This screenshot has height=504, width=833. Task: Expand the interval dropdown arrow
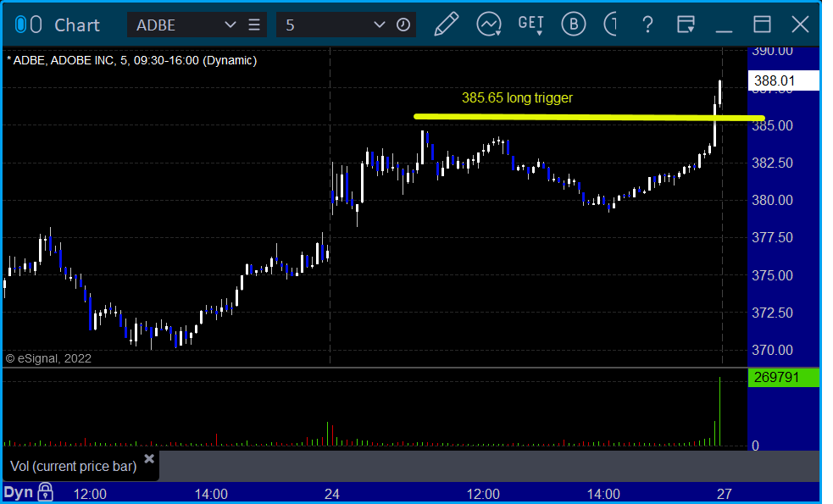pos(380,25)
